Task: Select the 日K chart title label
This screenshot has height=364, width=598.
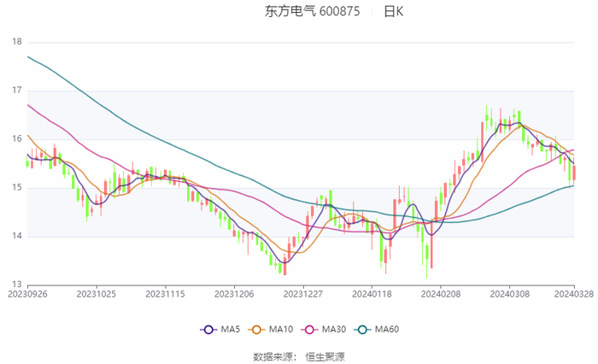Action: (x=393, y=12)
